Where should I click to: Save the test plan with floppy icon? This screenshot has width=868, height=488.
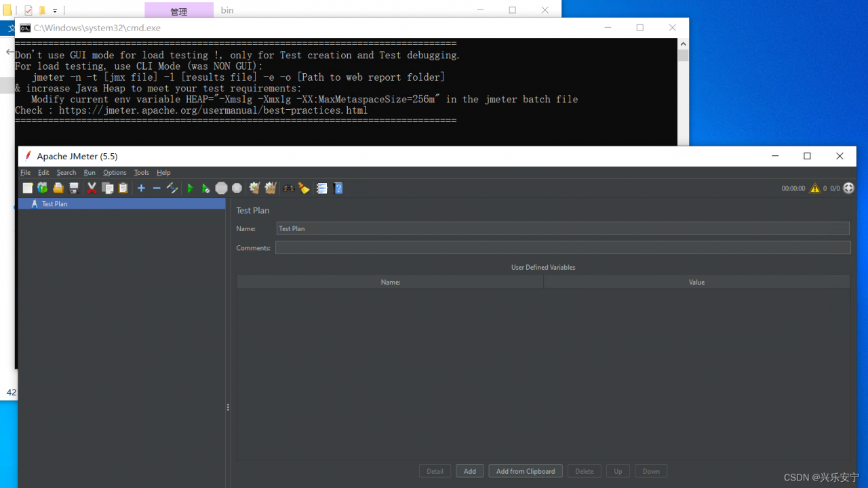click(x=74, y=188)
